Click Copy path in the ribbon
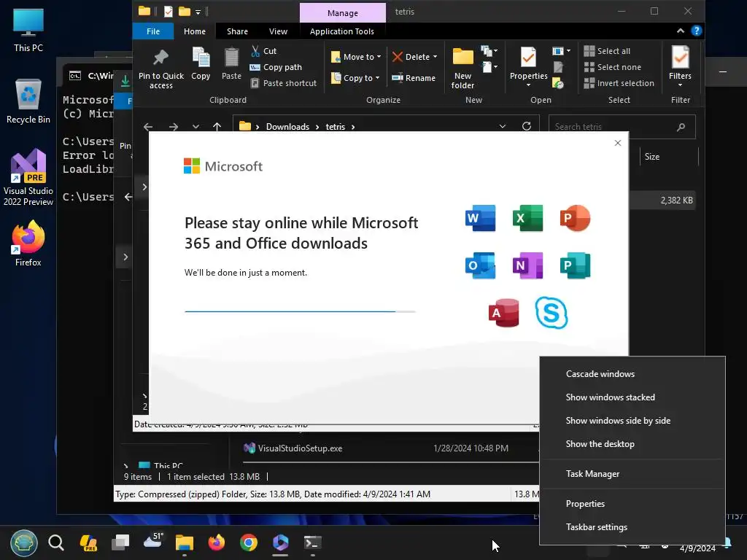The height and width of the screenshot is (560, 747). [276, 67]
